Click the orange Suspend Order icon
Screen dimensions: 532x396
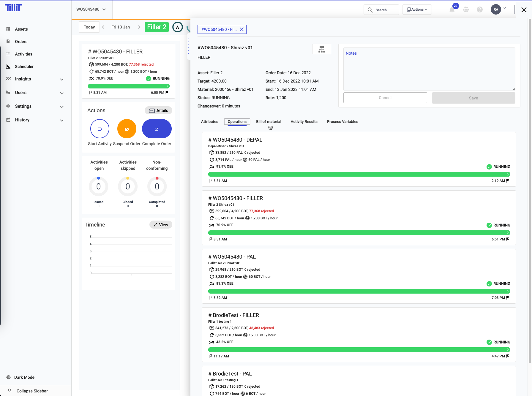pos(127,129)
